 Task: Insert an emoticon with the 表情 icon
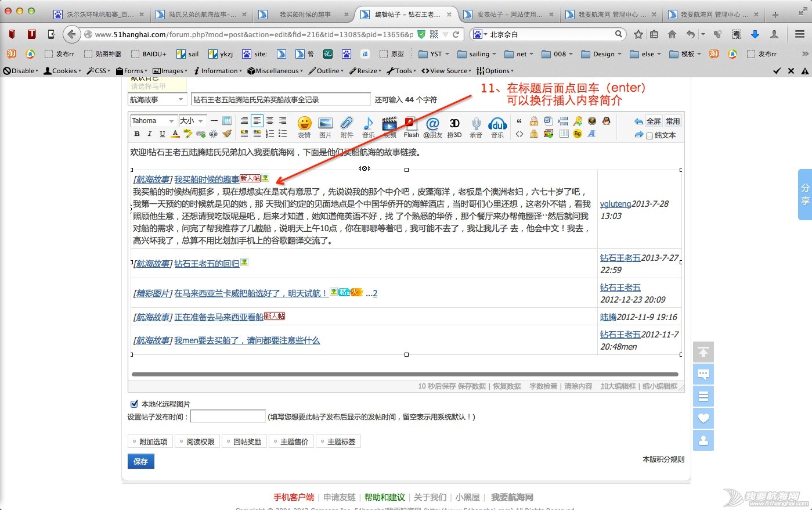(x=304, y=127)
